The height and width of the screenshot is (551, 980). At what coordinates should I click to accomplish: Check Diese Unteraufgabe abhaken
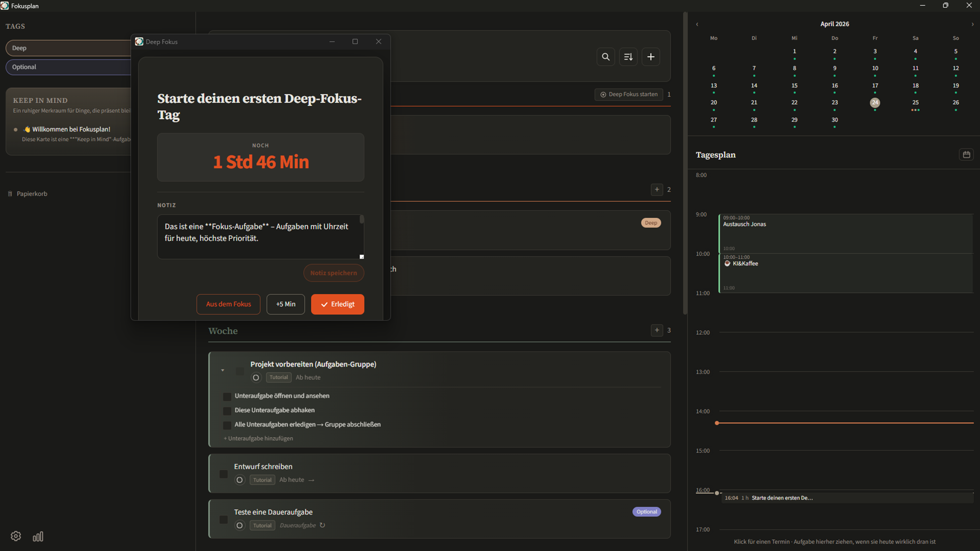[x=227, y=411]
